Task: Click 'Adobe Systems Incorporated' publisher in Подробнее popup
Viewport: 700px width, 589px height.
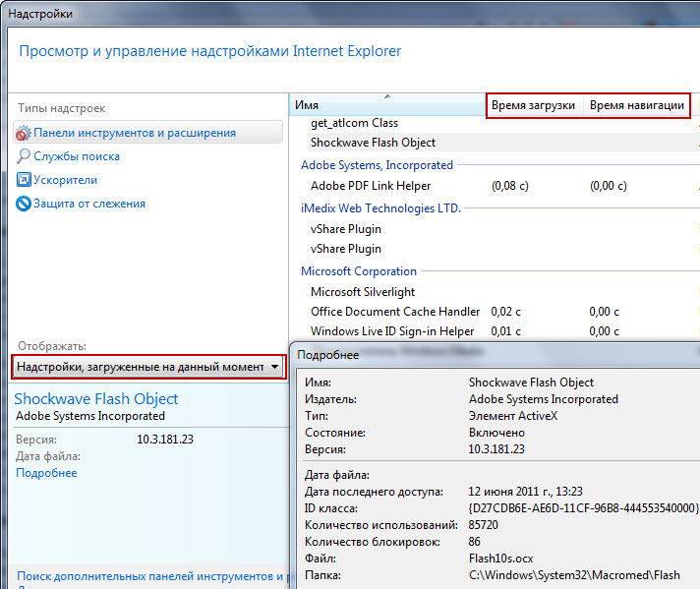Action: (544, 399)
